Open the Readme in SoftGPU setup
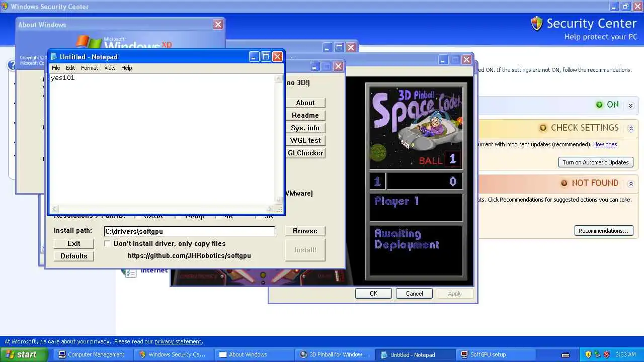This screenshot has height=362, width=644. [305, 115]
